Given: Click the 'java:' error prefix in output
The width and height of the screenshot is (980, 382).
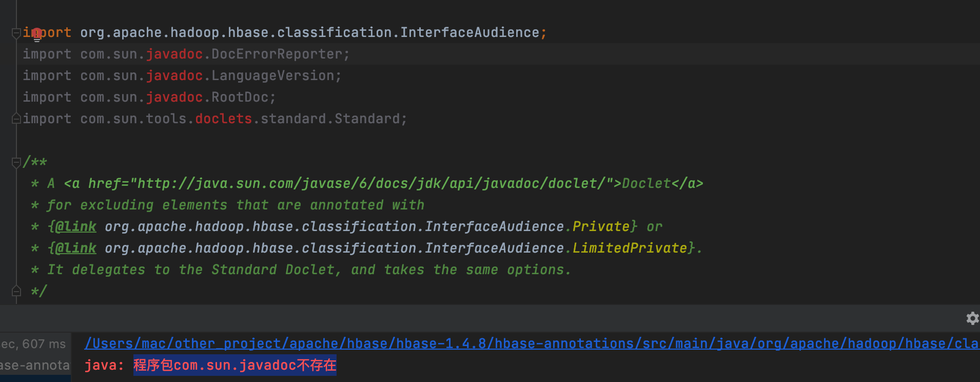Looking at the screenshot, I should pyautogui.click(x=104, y=365).
